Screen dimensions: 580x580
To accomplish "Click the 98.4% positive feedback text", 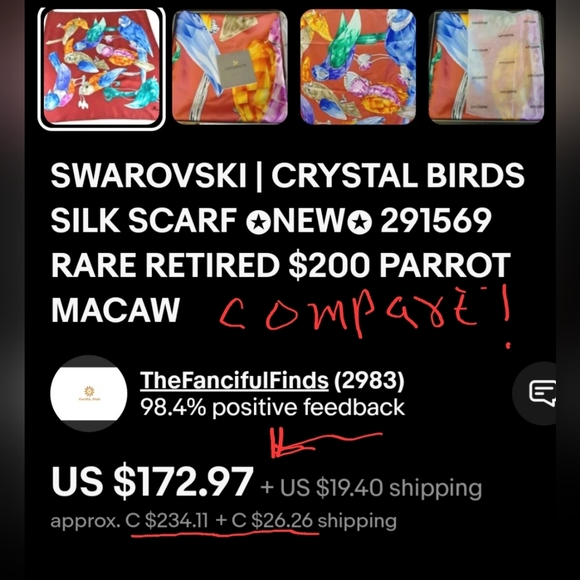I will [272, 407].
